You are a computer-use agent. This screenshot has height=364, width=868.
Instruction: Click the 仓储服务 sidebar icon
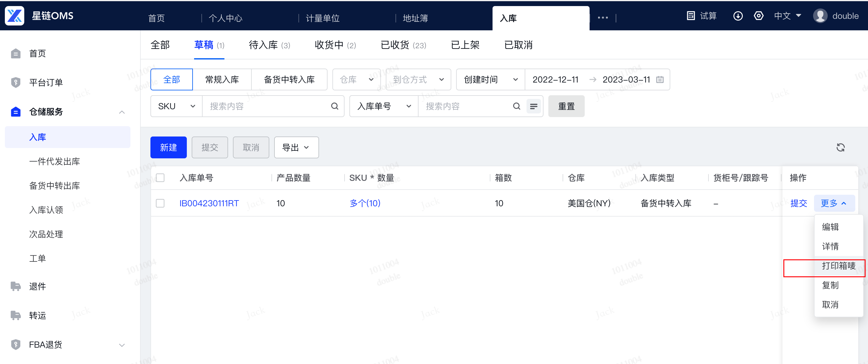point(15,112)
